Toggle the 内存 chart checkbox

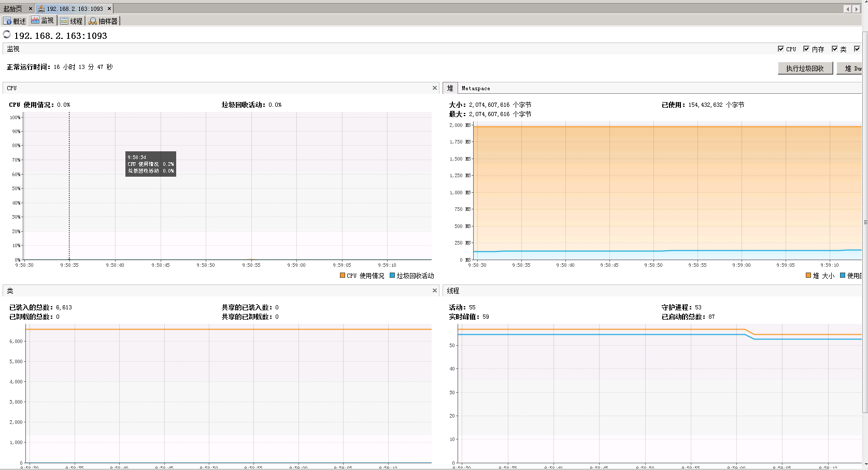pos(806,49)
